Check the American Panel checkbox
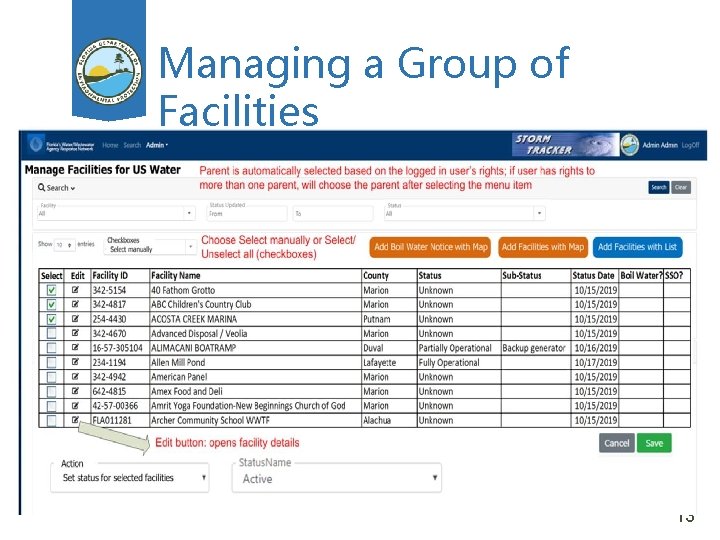This screenshot has width=720, height=540. pyautogui.click(x=51, y=377)
